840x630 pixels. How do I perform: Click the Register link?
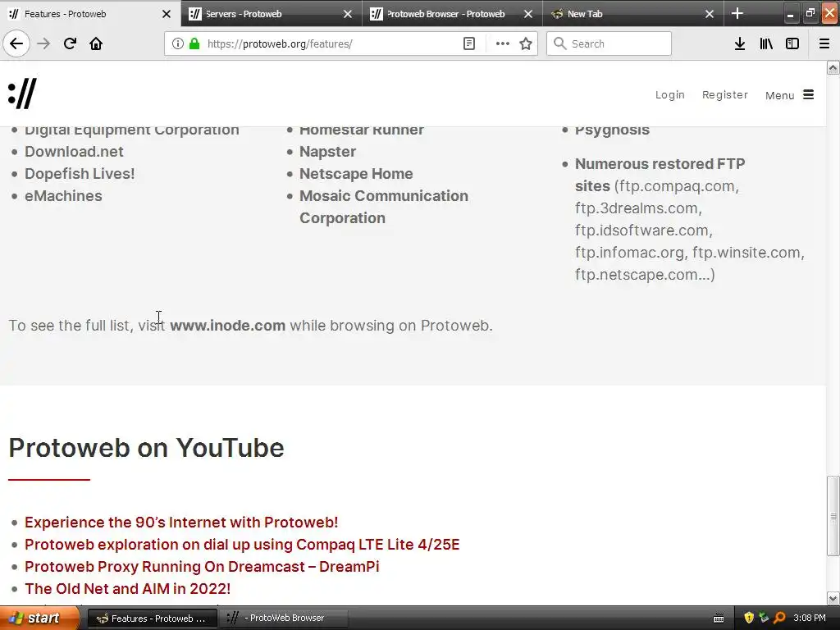[725, 95]
